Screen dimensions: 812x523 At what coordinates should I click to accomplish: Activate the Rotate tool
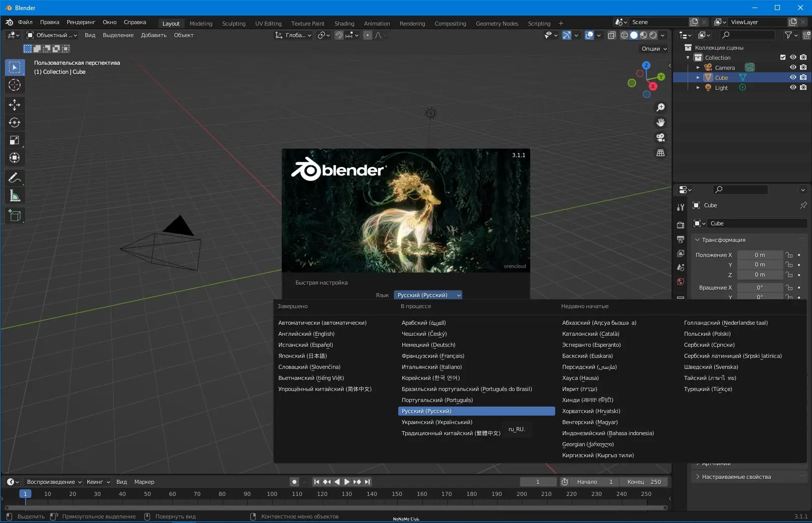[15, 122]
